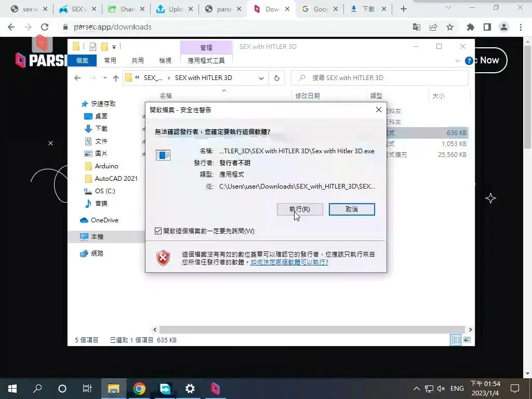Select 快速存取 in navigation pane

[103, 104]
